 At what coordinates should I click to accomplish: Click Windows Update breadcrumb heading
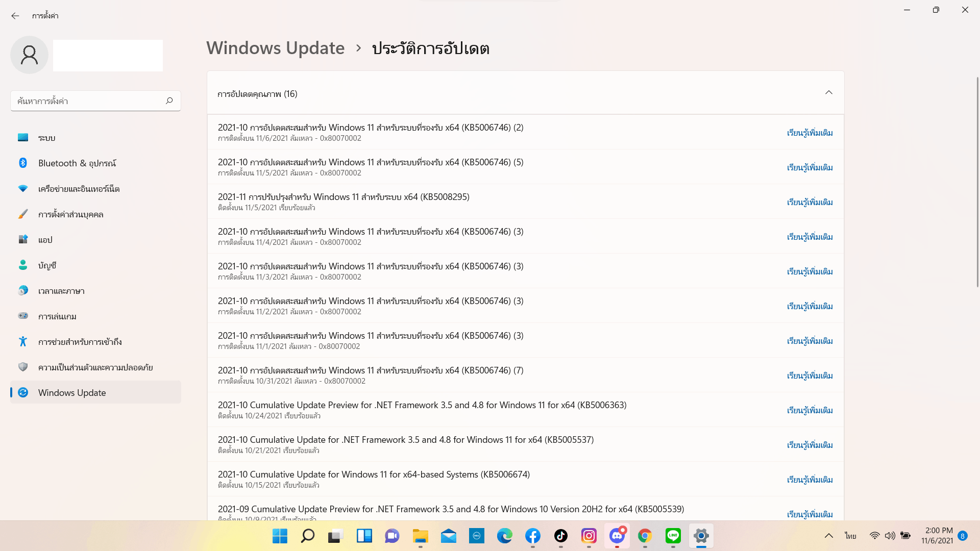pyautogui.click(x=275, y=48)
